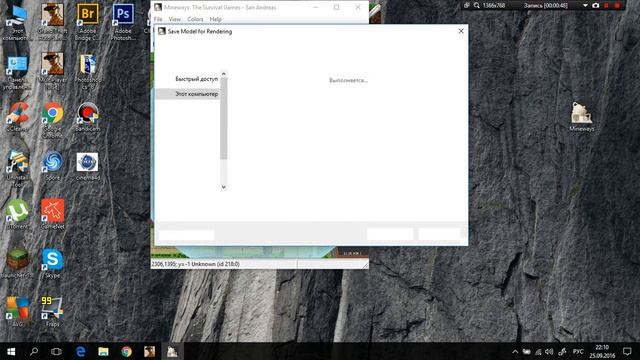This screenshot has width=640, height=360.
Task: Launch Google Chrome desktop shortcut
Action: point(52,120)
